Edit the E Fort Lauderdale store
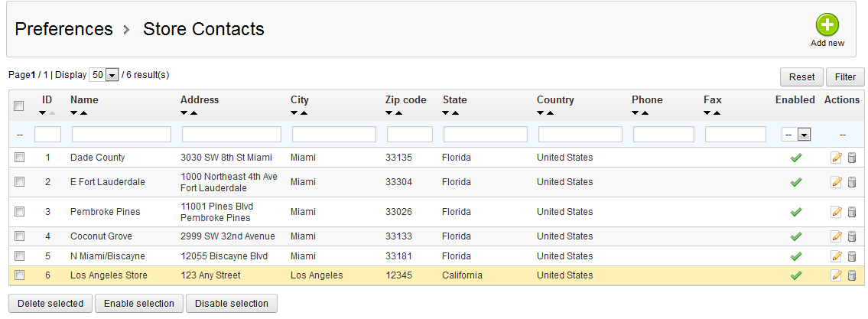 837,181
